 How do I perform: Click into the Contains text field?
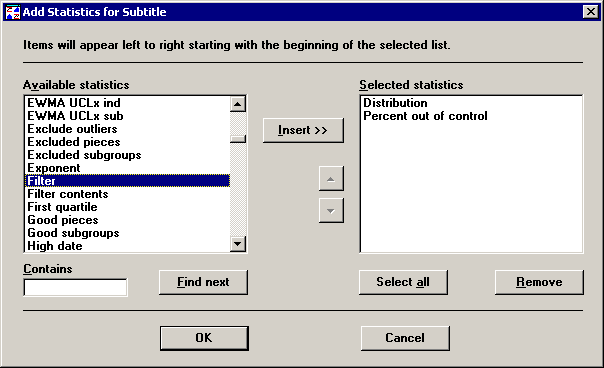click(76, 287)
